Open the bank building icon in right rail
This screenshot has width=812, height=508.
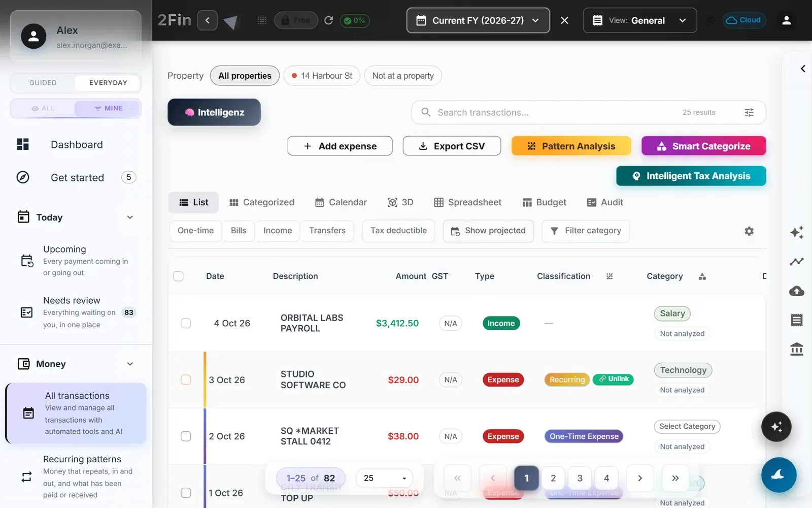[x=797, y=349]
